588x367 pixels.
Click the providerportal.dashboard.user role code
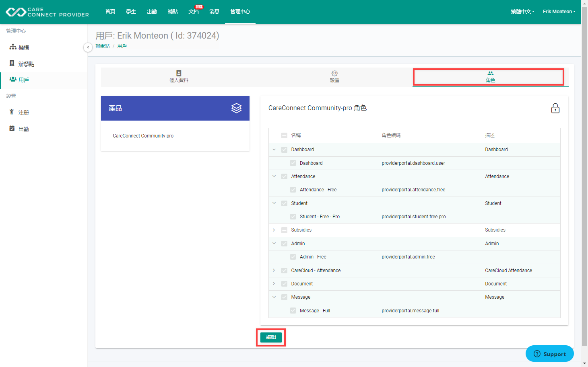coord(413,163)
